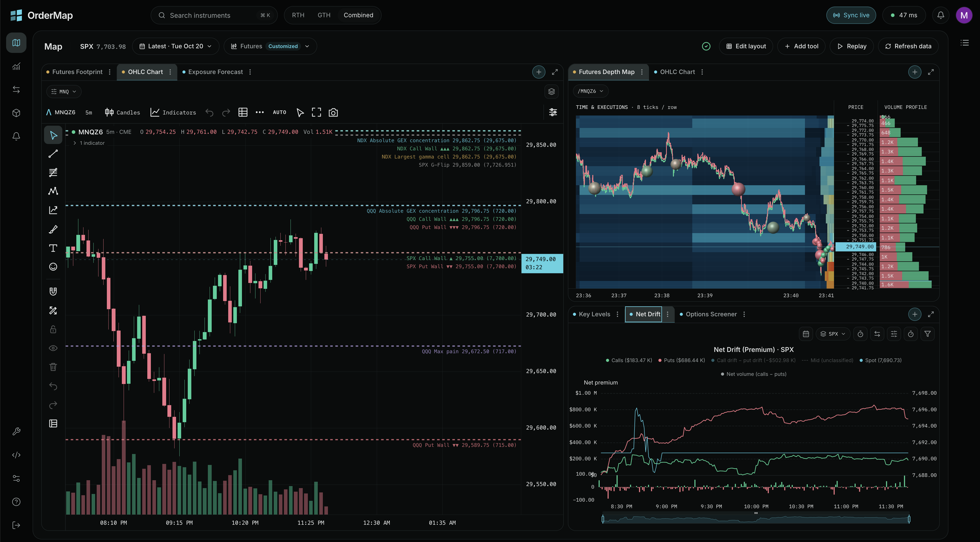Open the Options Screener tab
Image resolution: width=980 pixels, height=542 pixels.
click(708, 314)
